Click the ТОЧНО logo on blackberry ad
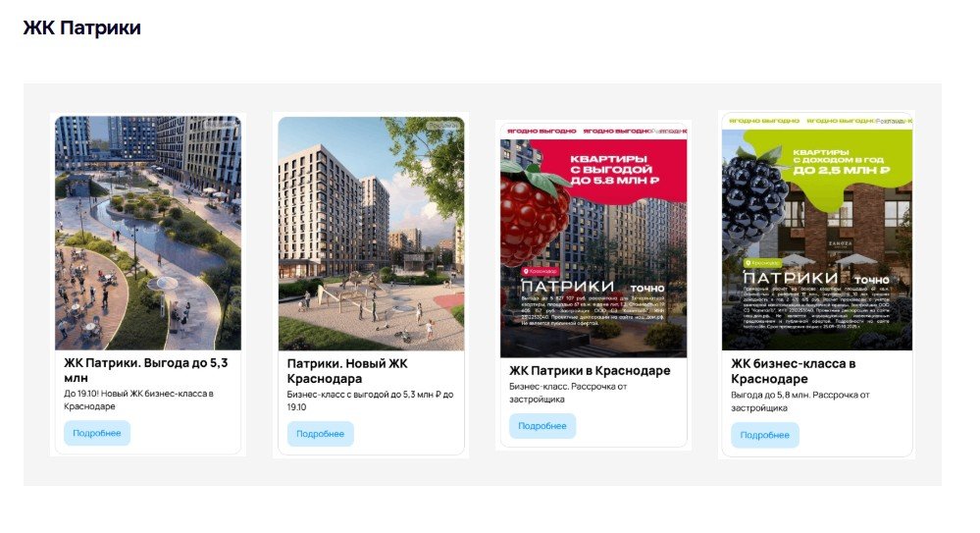 (x=871, y=280)
